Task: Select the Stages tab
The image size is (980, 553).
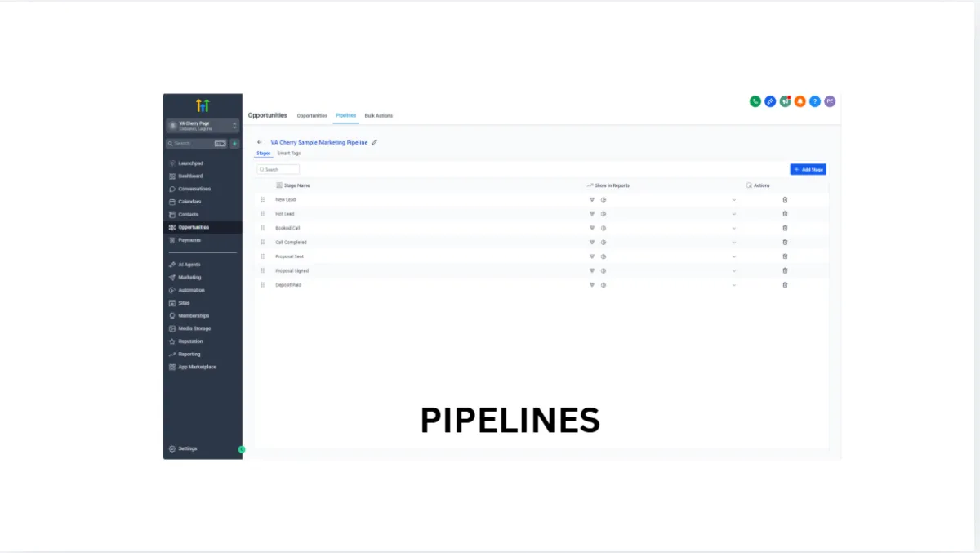Action: 263,153
